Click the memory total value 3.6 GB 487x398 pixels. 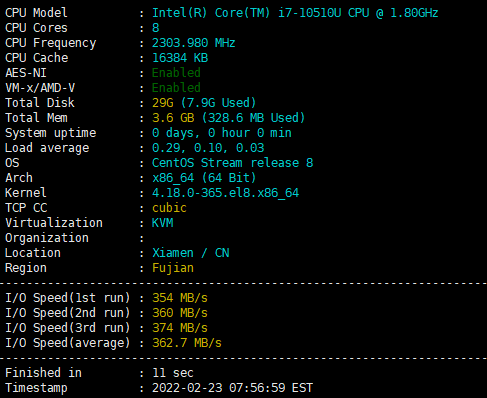click(173, 118)
